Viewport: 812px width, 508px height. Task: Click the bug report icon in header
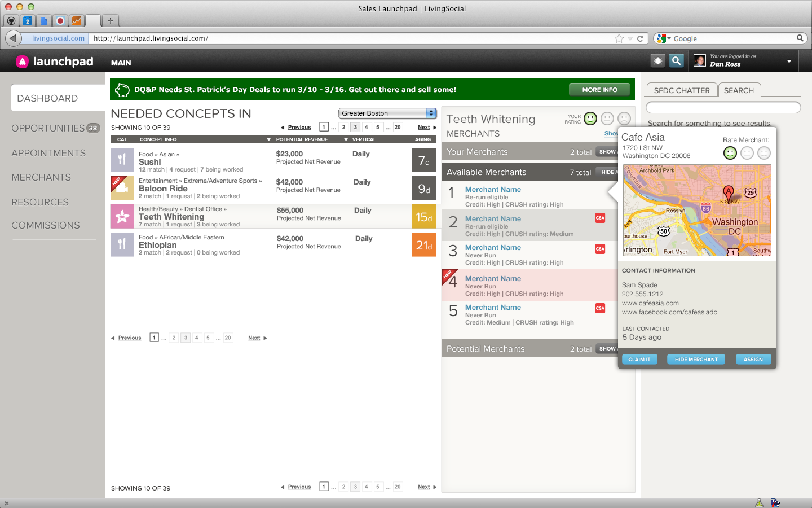click(658, 60)
